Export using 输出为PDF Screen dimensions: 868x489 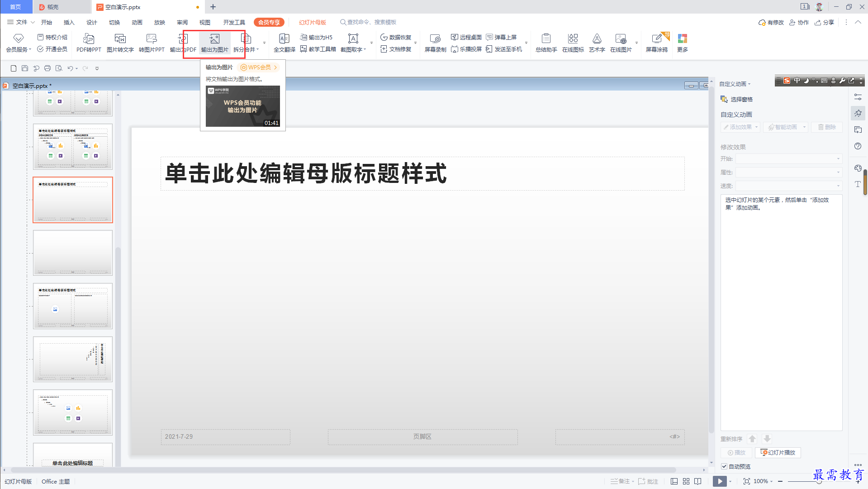pyautogui.click(x=183, y=43)
